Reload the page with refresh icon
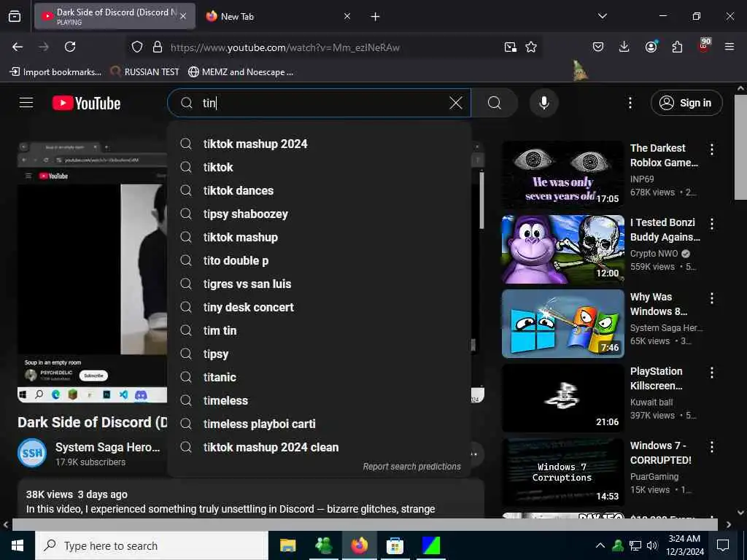Image resolution: width=747 pixels, height=560 pixels. pyautogui.click(x=70, y=47)
